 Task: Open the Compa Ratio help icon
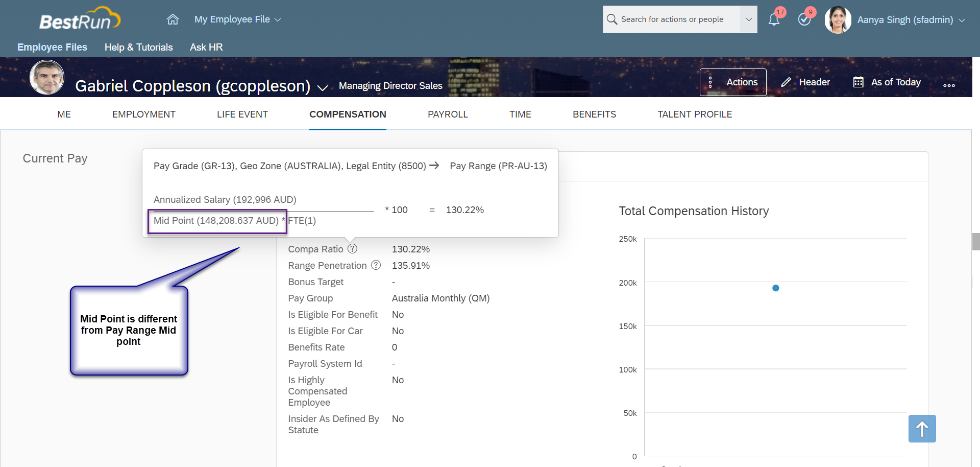pyautogui.click(x=352, y=249)
